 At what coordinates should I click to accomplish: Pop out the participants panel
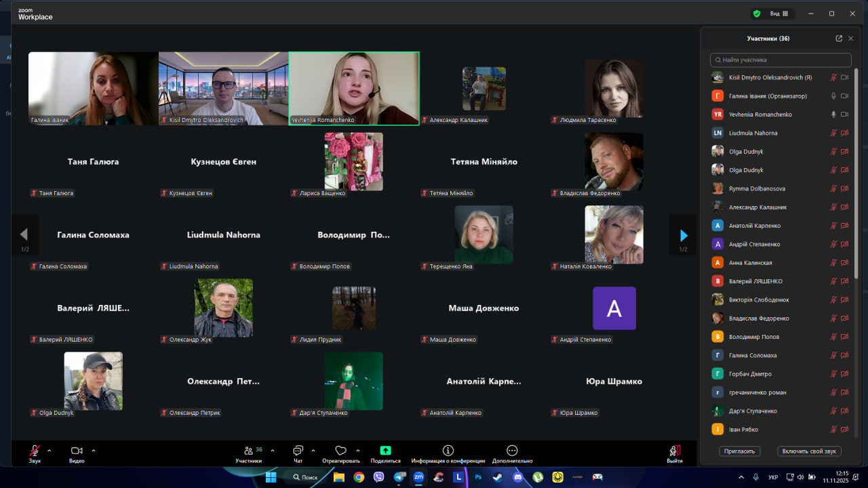coord(839,39)
